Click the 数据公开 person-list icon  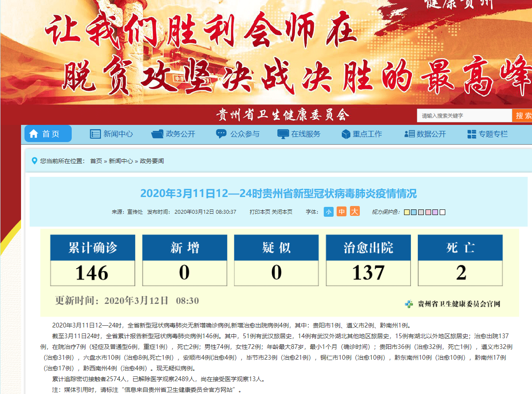click(409, 134)
